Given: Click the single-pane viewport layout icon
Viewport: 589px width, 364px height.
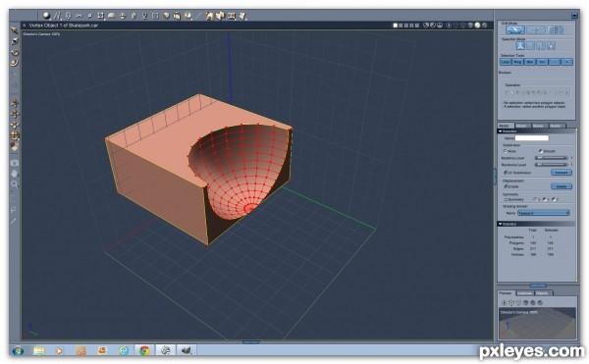Looking at the screenshot, I should pos(396,26).
